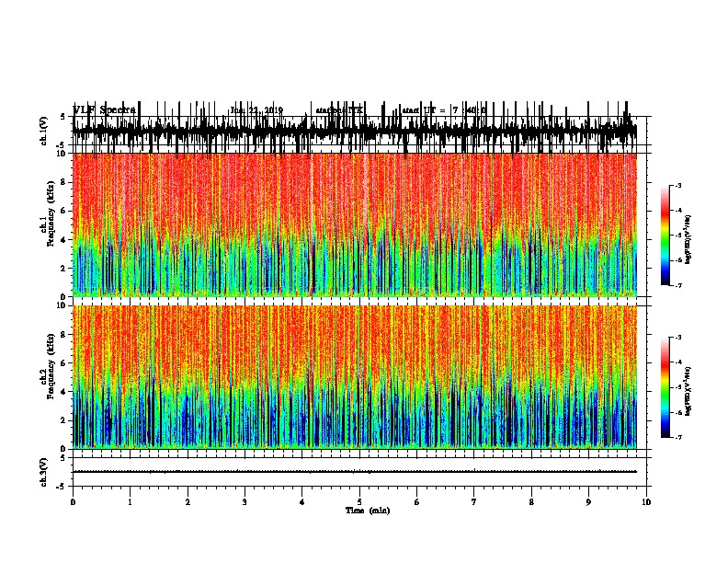Screen dimensions: 728x563
Task: Click the '-3' label on ch.1 colorbar
Action: [678, 186]
